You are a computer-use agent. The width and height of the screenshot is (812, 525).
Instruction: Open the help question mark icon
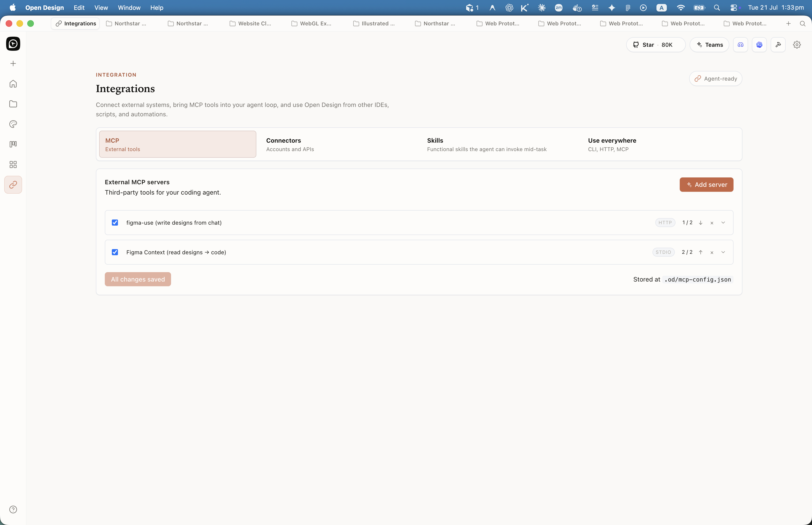(x=13, y=509)
